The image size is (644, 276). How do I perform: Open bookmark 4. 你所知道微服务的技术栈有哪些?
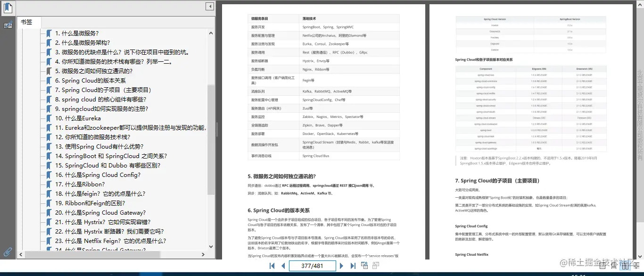click(x=114, y=62)
